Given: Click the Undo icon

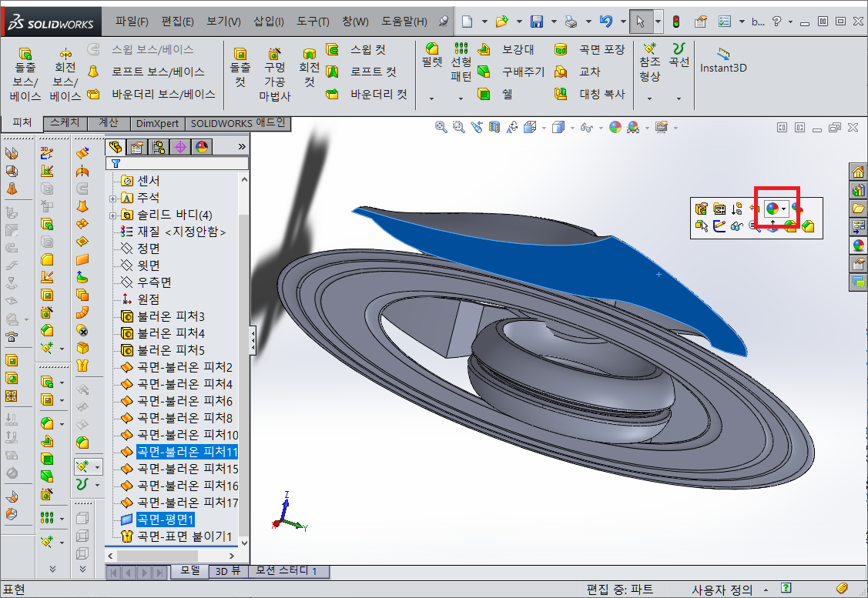Looking at the screenshot, I should click(605, 22).
